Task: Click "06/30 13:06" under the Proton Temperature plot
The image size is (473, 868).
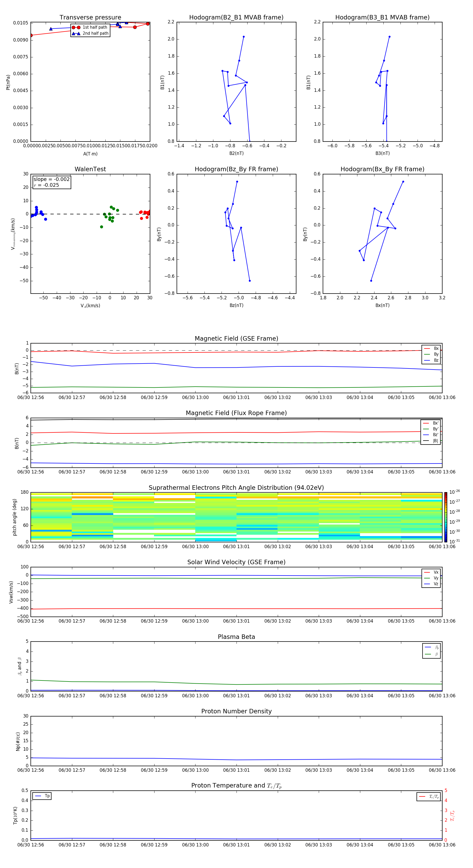Action: pos(442,845)
